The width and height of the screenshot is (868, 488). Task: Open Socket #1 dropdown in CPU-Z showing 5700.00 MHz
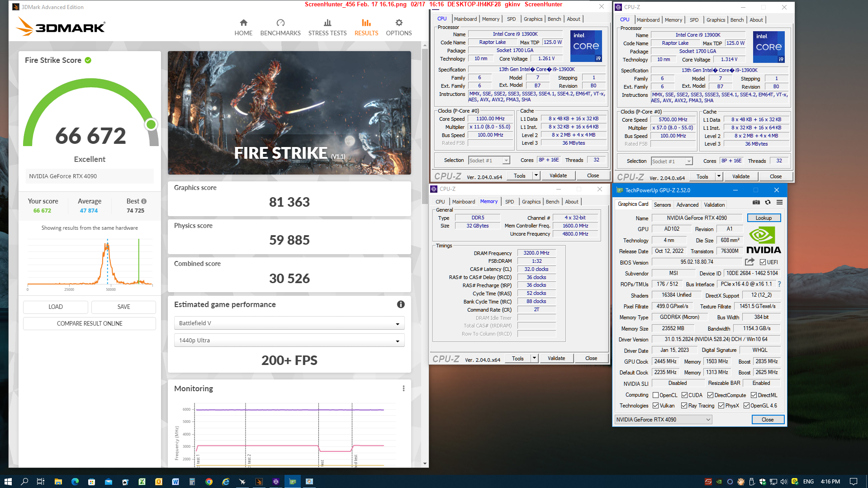point(672,161)
